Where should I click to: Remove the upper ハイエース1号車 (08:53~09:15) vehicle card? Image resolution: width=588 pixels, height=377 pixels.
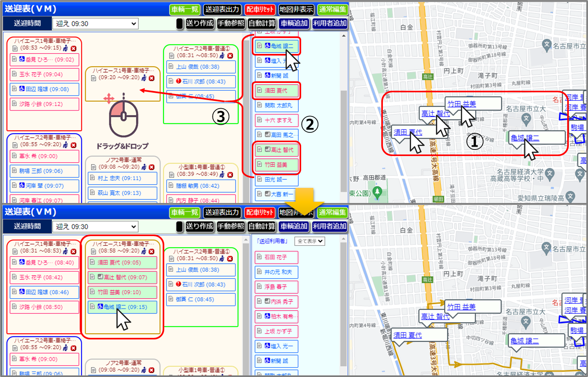(74, 48)
